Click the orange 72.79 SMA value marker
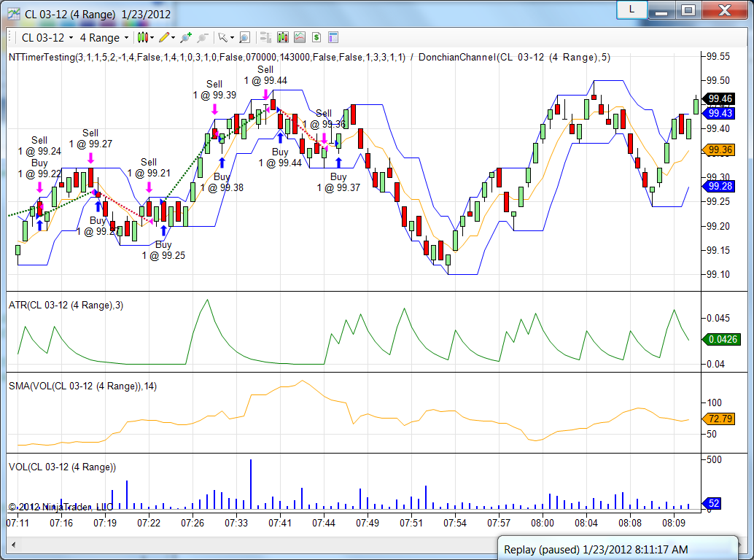The height and width of the screenshot is (560, 754). point(719,419)
